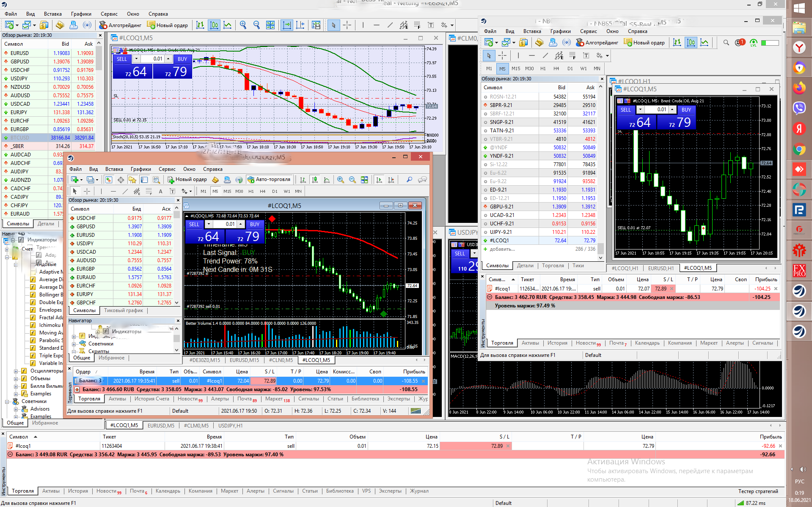Screen dimensions: 812x507
Task: Click green LVL icon in right terminal
Action: 753,42
